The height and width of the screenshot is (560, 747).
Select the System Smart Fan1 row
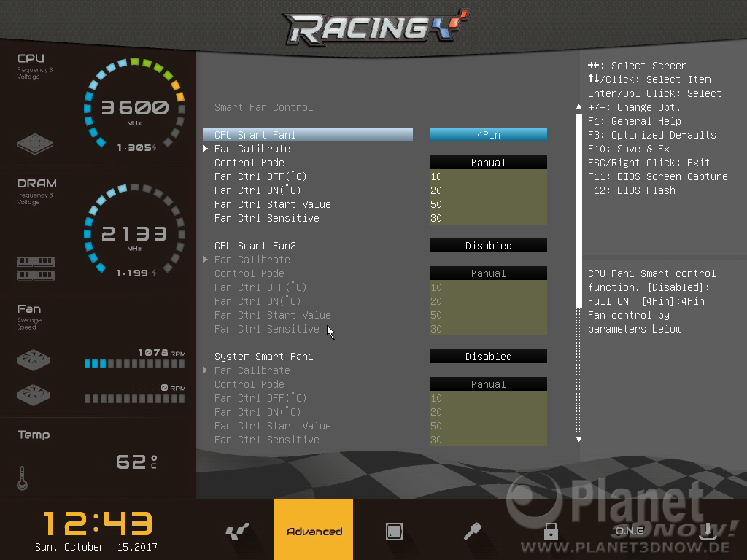click(x=264, y=357)
